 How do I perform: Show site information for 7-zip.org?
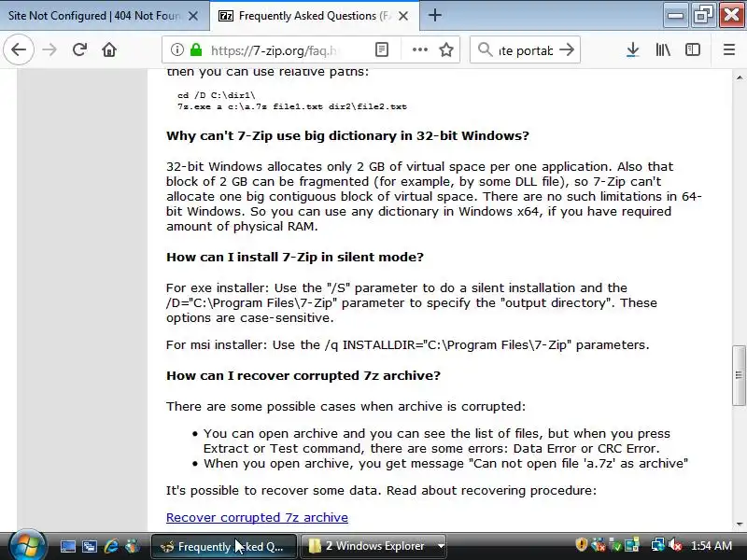pyautogui.click(x=177, y=49)
